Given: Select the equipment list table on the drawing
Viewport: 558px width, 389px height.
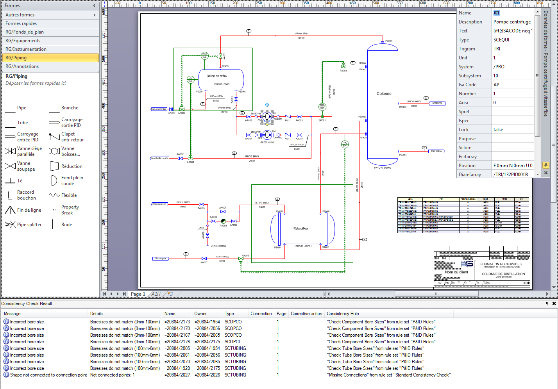Looking at the screenshot, I should (x=463, y=215).
